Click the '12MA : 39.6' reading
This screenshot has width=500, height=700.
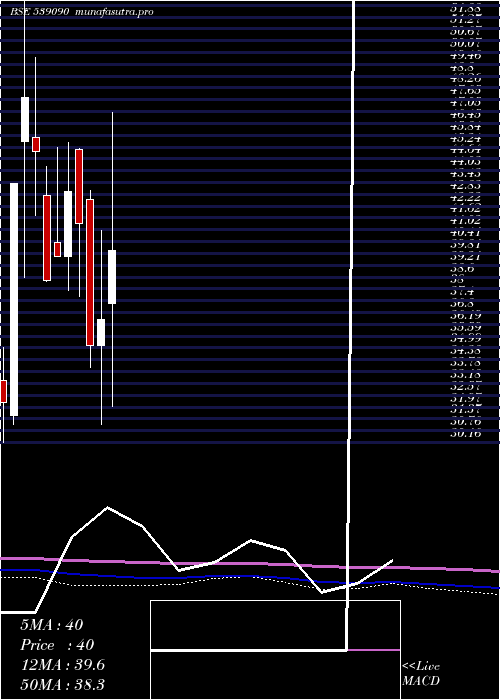coord(62,665)
